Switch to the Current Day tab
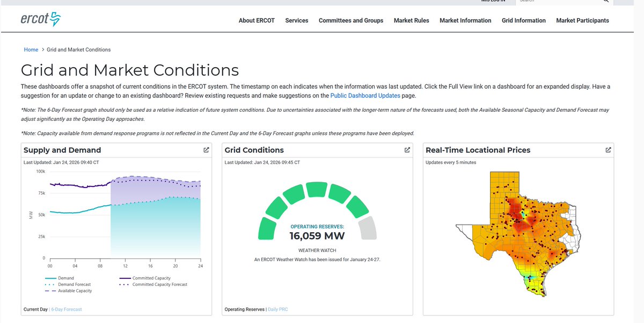The width and height of the screenshot is (644, 323). coord(35,310)
